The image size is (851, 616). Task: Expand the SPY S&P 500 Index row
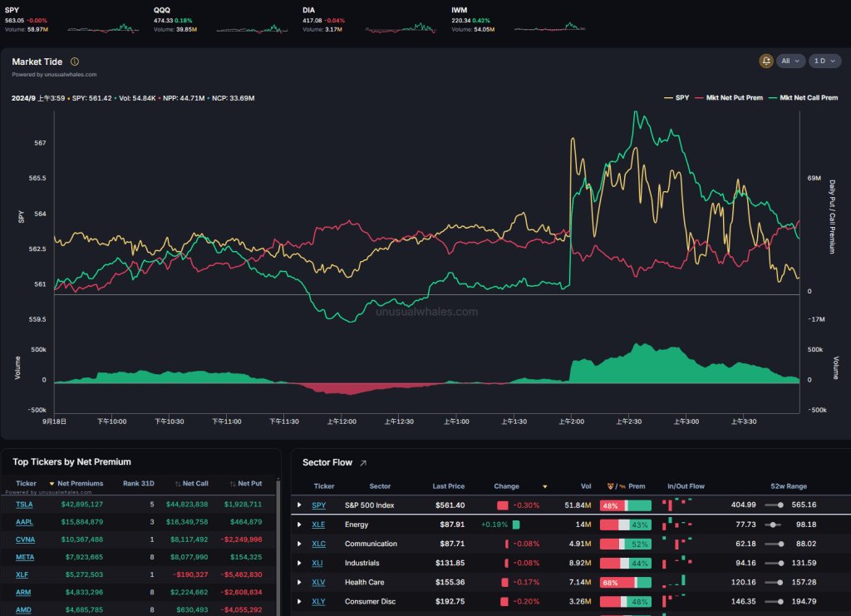(x=300, y=505)
